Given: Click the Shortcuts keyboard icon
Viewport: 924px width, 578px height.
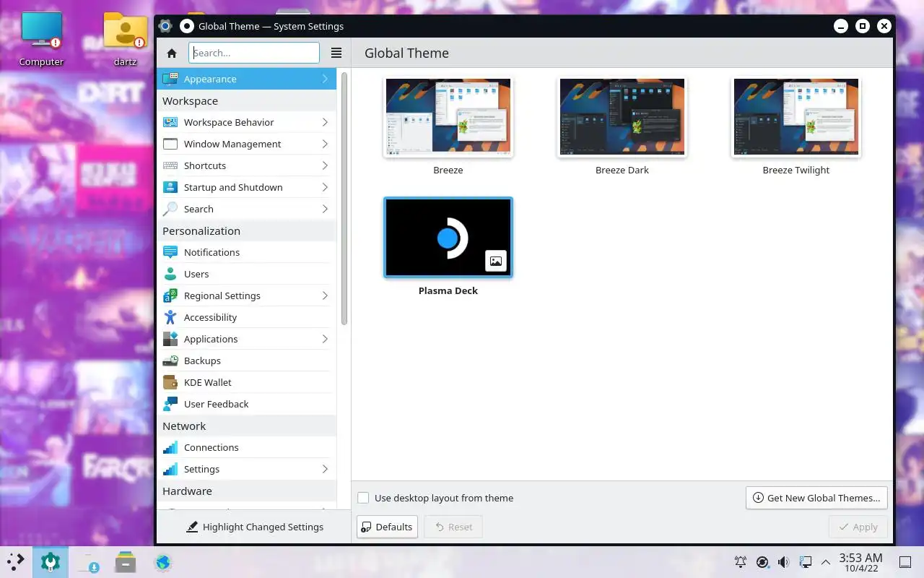Looking at the screenshot, I should point(170,165).
